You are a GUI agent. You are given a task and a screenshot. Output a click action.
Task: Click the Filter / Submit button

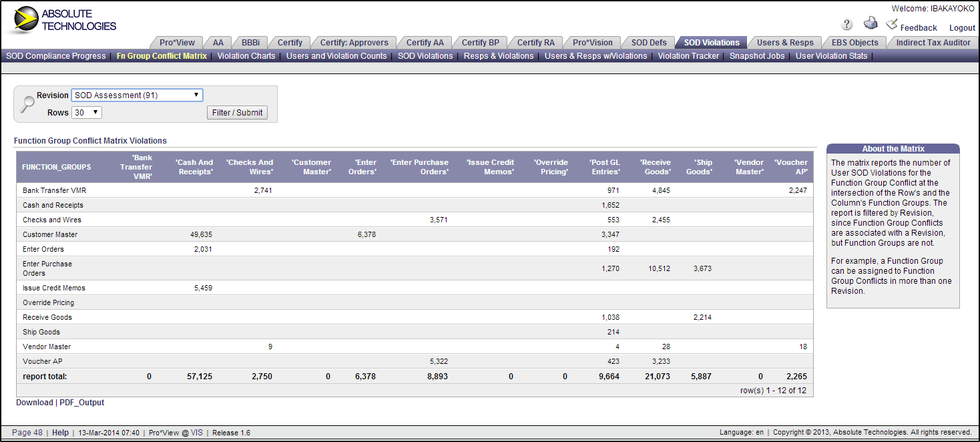237,113
